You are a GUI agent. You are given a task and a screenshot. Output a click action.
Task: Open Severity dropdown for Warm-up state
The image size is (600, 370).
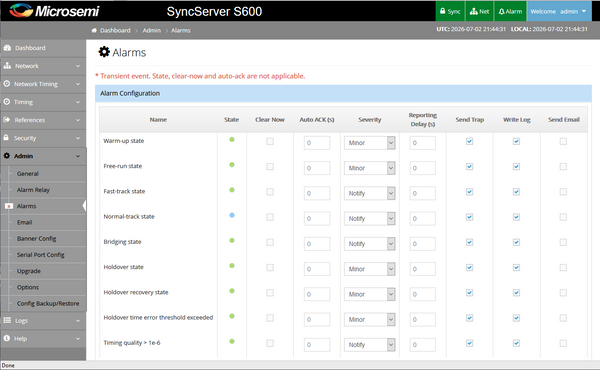[369, 143]
